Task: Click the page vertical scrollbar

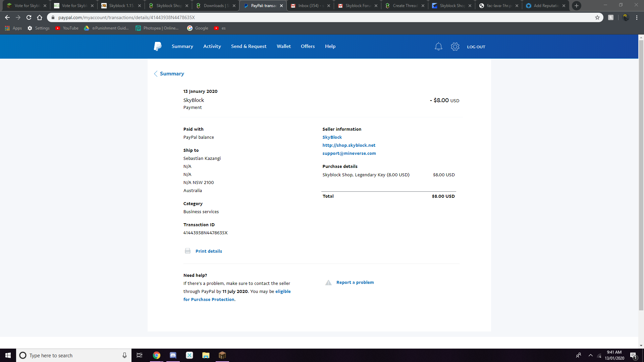Action: [641, 174]
